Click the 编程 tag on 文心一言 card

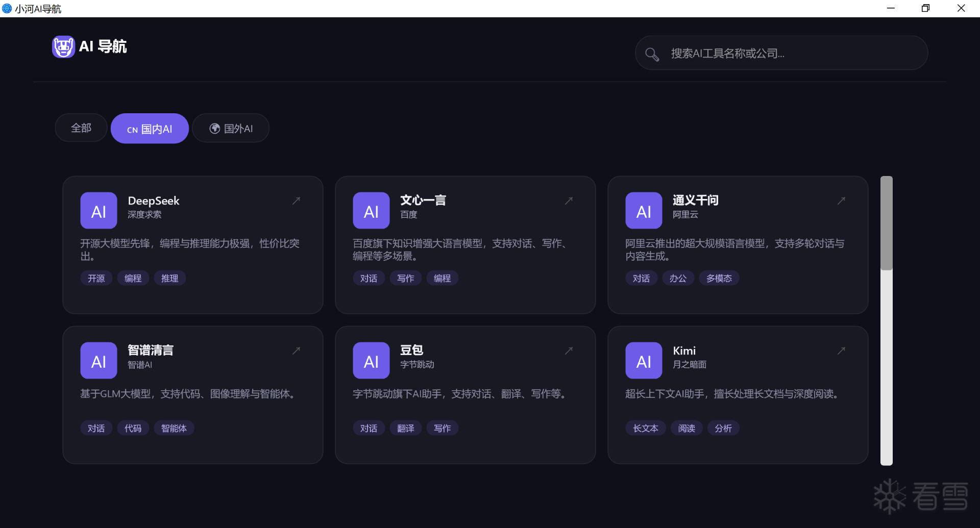coord(443,278)
